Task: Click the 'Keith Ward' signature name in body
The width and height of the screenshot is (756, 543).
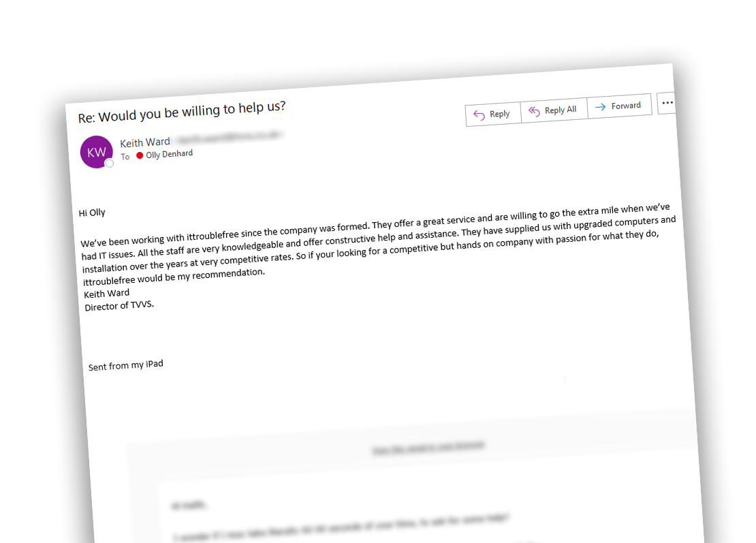Action: [106, 293]
